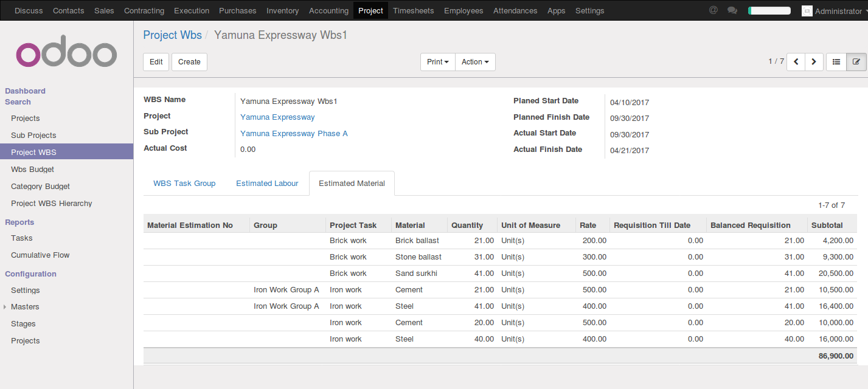This screenshot has height=389, width=868.
Task: Open the Discuss menu
Action: [x=29, y=10]
